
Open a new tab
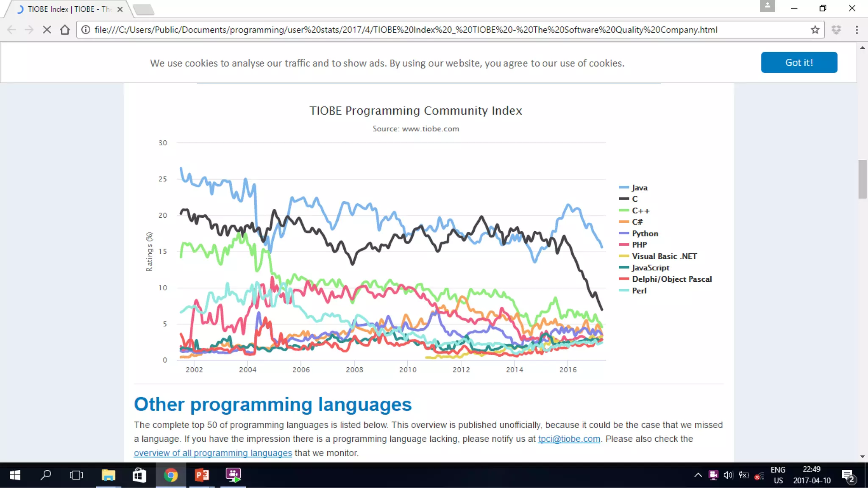[143, 9]
